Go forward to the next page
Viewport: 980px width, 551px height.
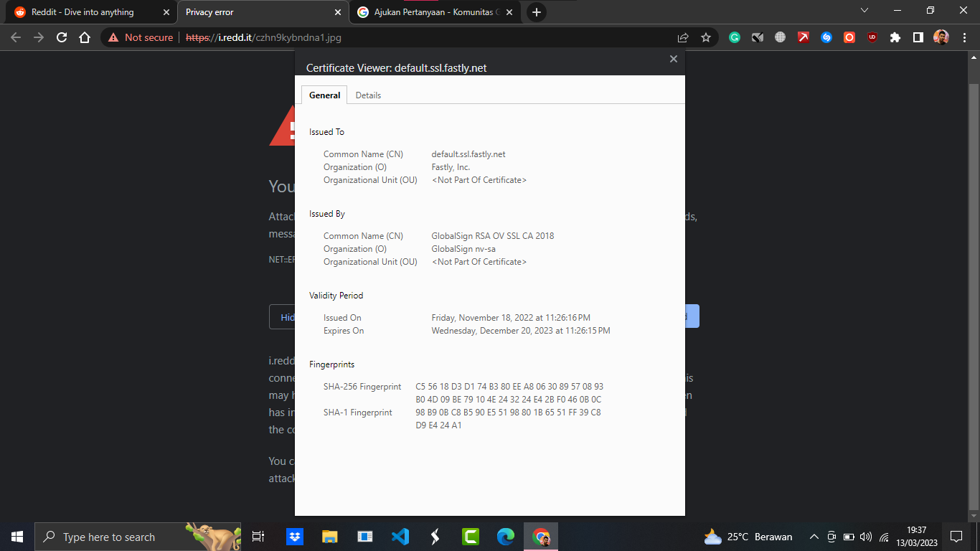coord(39,37)
